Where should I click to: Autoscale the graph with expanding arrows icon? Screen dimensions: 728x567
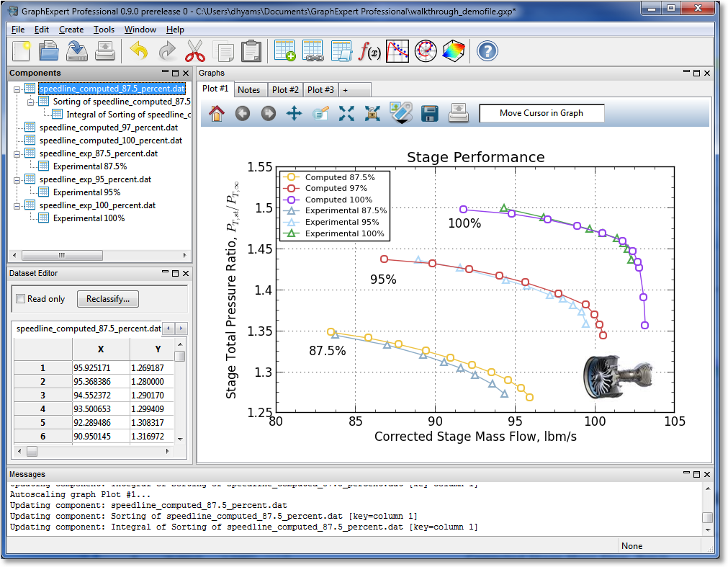[346, 113]
